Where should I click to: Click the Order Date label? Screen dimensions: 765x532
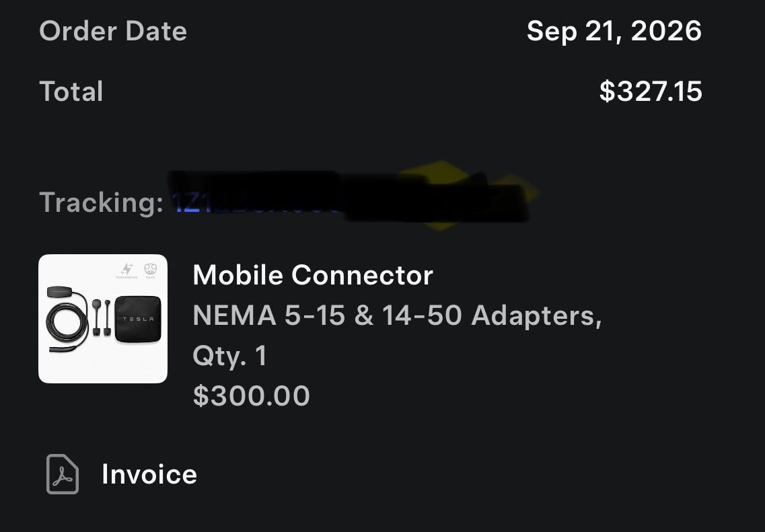113,31
